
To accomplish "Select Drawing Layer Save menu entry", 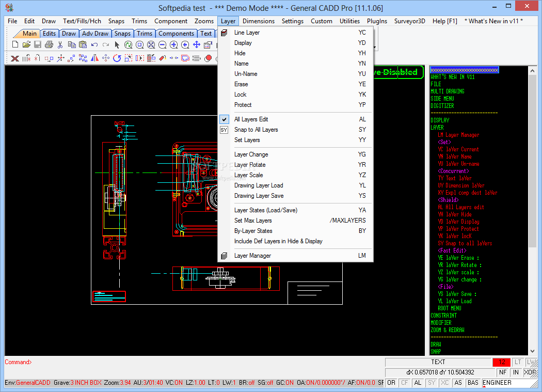I will [296, 196].
